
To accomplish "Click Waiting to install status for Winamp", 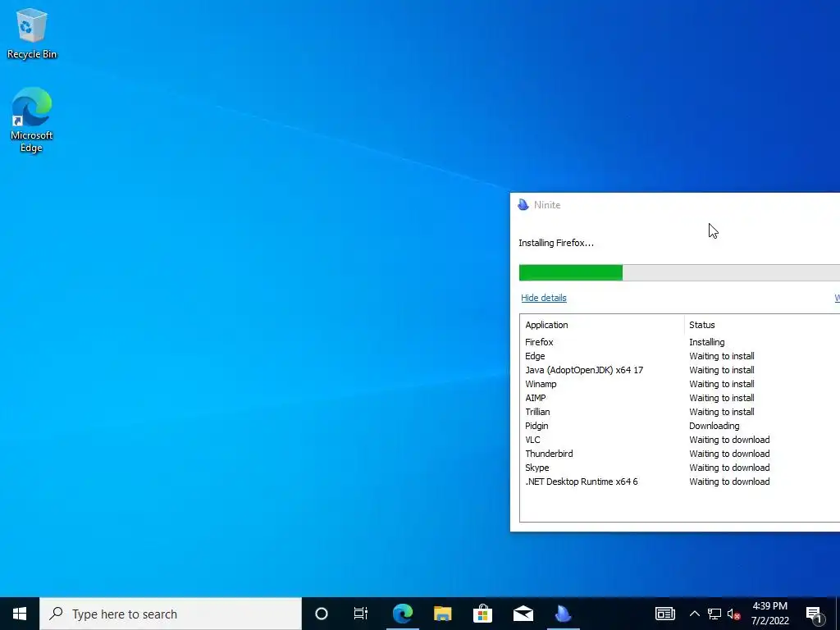I will coord(722,384).
